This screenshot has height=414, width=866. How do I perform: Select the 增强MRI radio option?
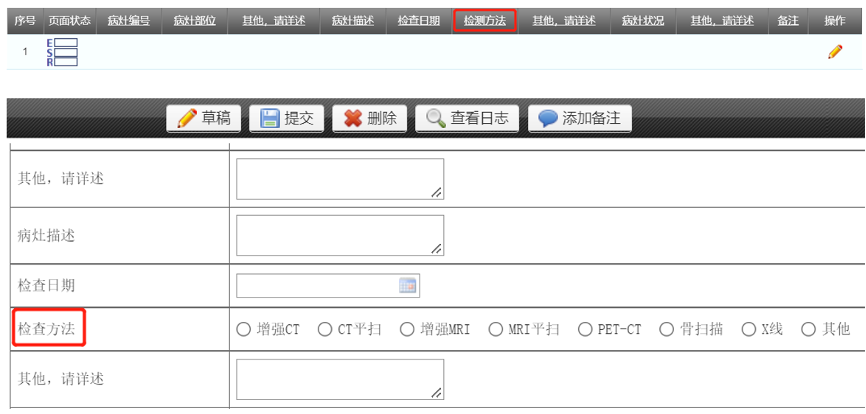click(x=407, y=330)
